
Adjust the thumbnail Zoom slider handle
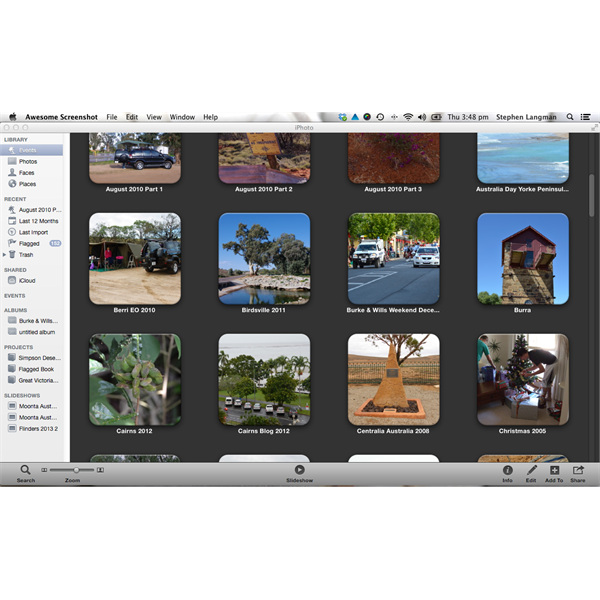[76, 470]
